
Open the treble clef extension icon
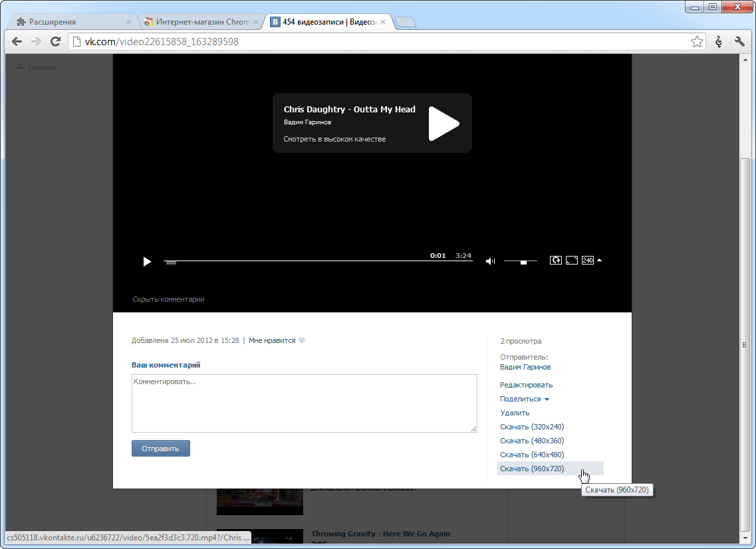pyautogui.click(x=718, y=42)
